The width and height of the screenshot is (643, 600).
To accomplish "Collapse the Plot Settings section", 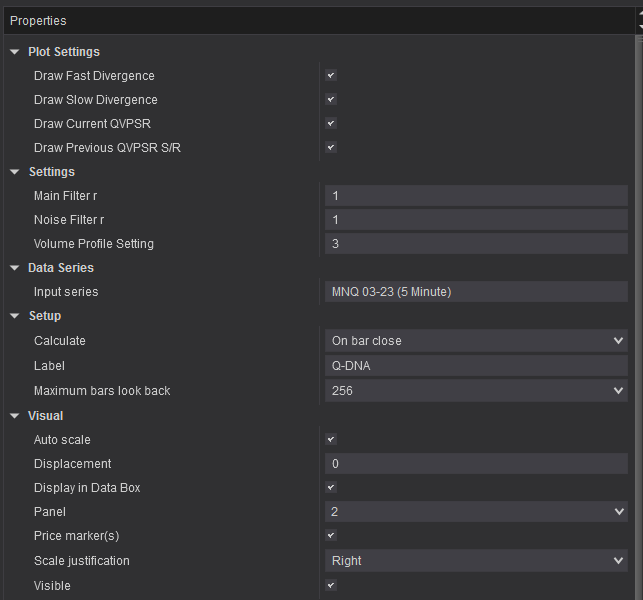I will coord(15,52).
